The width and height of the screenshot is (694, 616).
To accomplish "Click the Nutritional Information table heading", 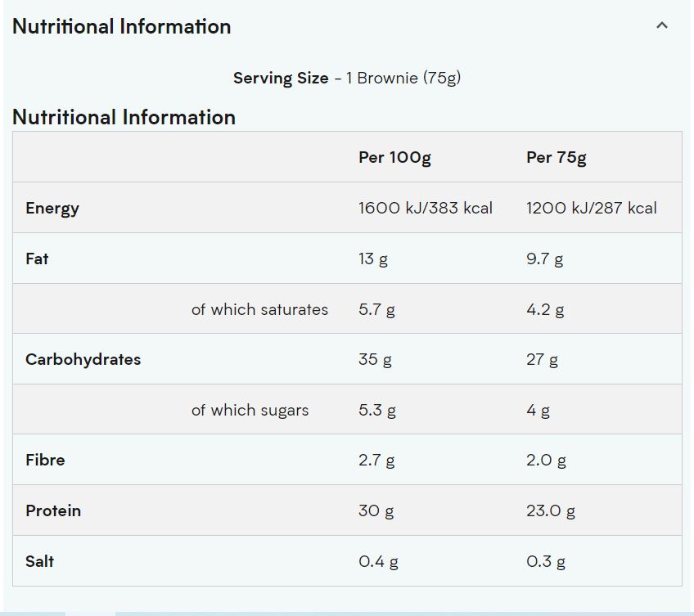I will pyautogui.click(x=124, y=117).
